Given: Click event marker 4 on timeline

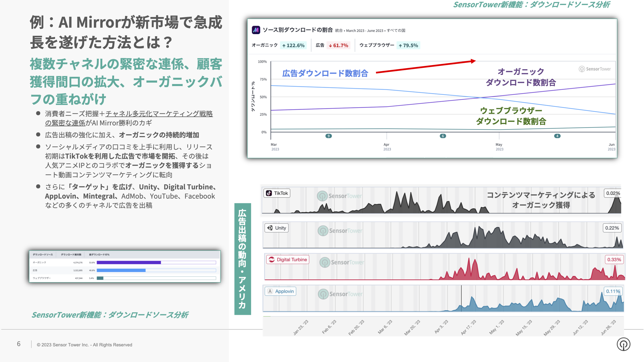Looking at the screenshot, I should 557,136.
